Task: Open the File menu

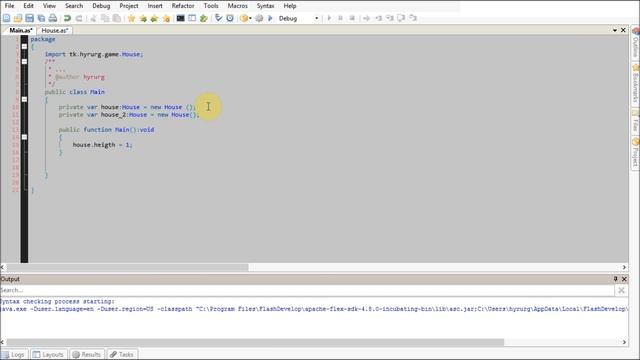Action: [9, 6]
